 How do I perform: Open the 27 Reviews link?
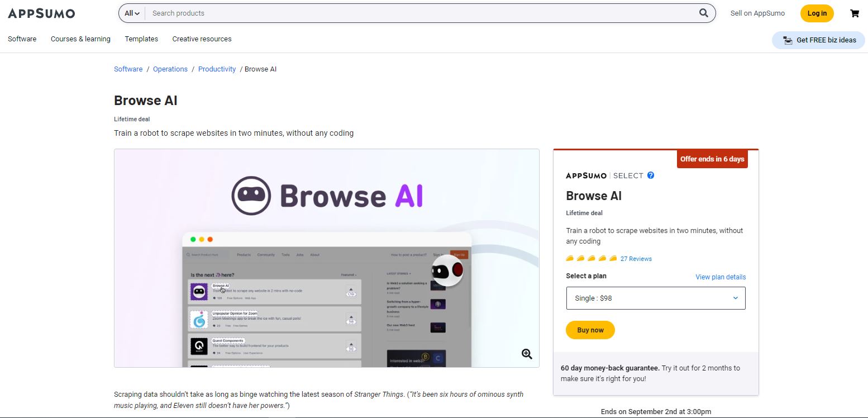(x=636, y=259)
